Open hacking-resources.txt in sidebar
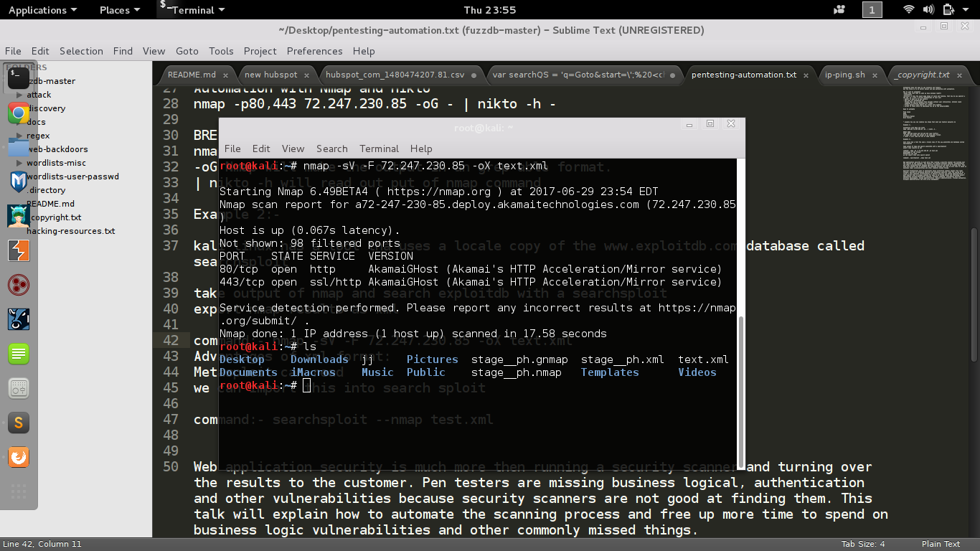Image resolution: width=980 pixels, height=551 pixels. click(x=70, y=231)
